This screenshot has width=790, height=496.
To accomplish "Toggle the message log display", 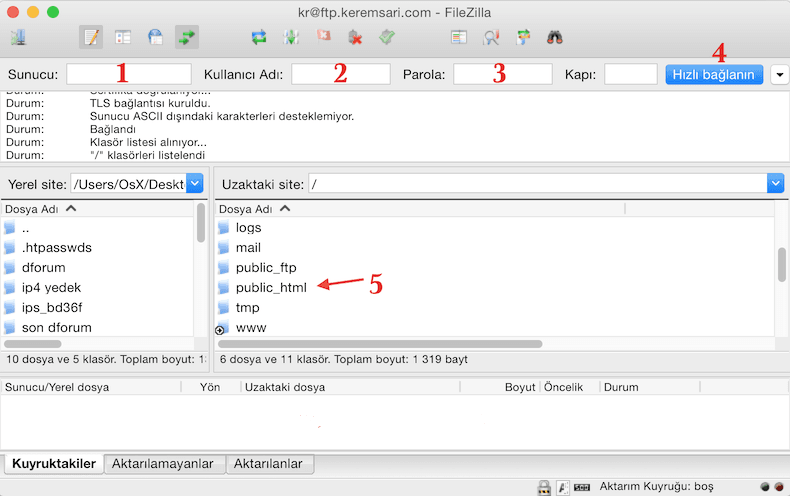I will pos(91,37).
